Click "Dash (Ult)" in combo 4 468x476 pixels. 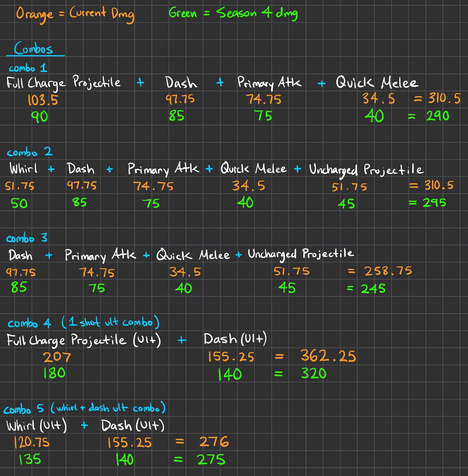pos(235,339)
